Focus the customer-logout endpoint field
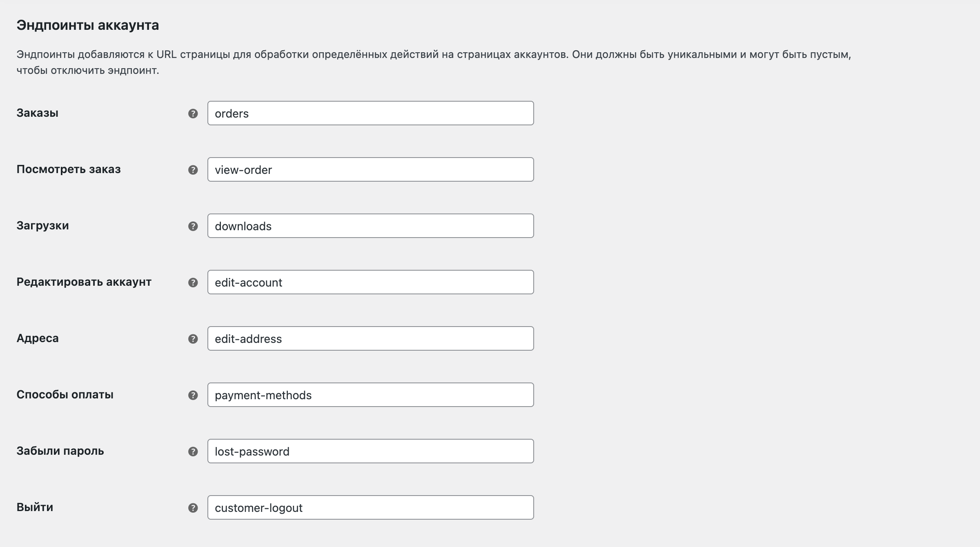 click(x=370, y=507)
